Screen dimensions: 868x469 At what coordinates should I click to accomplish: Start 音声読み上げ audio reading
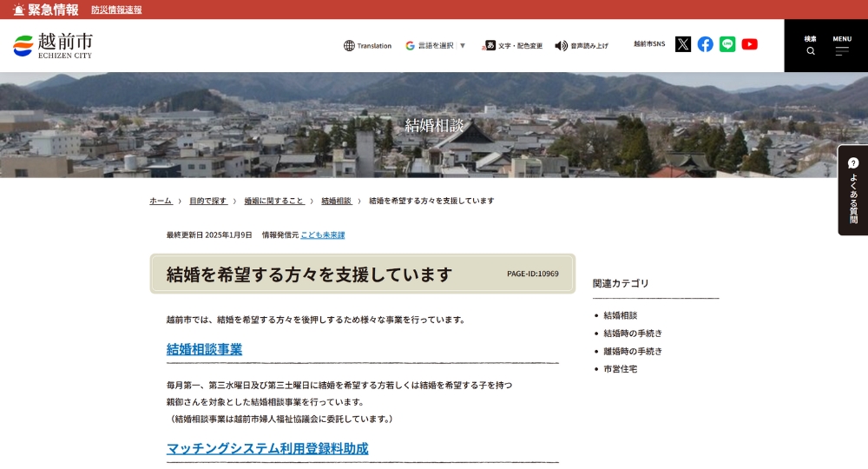[x=582, y=45]
